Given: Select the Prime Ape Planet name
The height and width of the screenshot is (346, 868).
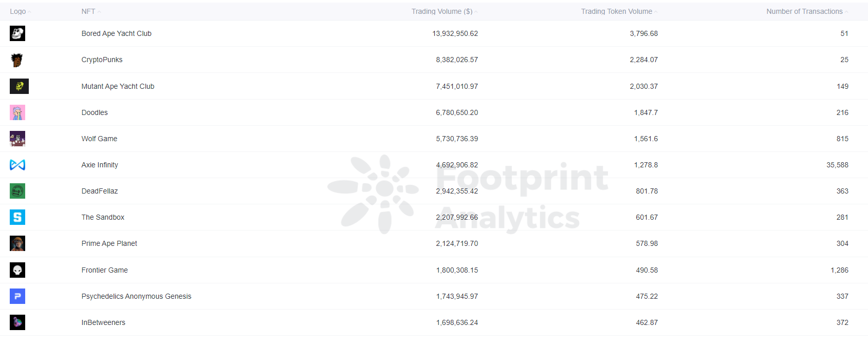Looking at the screenshot, I should (109, 243).
